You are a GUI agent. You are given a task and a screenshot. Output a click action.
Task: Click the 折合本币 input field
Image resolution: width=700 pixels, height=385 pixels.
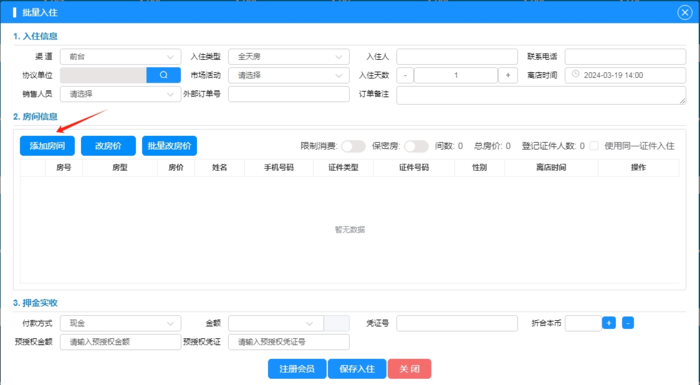pos(583,323)
